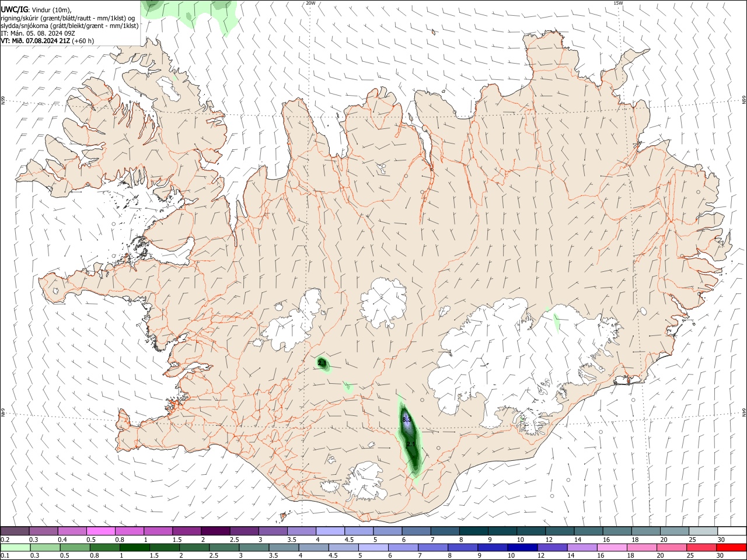Click the '0.8' number under lower legend row
Viewport: 747px width, 560px height.
pyautogui.click(x=95, y=556)
